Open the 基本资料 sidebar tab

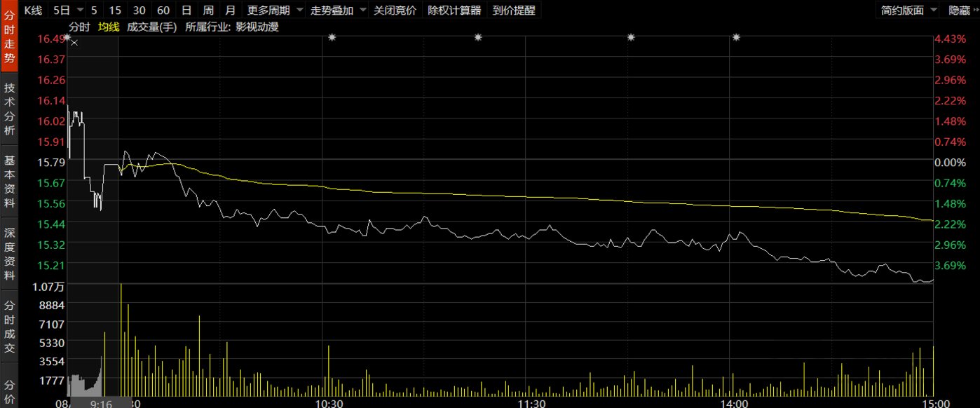click(x=9, y=181)
